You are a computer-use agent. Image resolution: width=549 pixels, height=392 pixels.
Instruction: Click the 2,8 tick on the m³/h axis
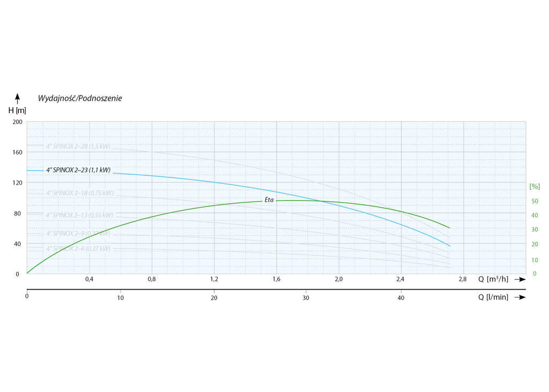pos(463,279)
